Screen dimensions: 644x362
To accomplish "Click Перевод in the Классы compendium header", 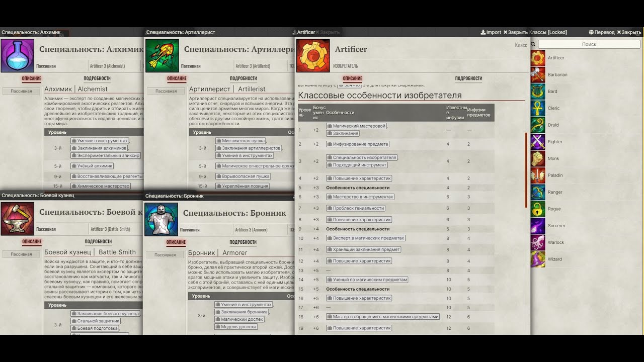I will click(x=602, y=32).
